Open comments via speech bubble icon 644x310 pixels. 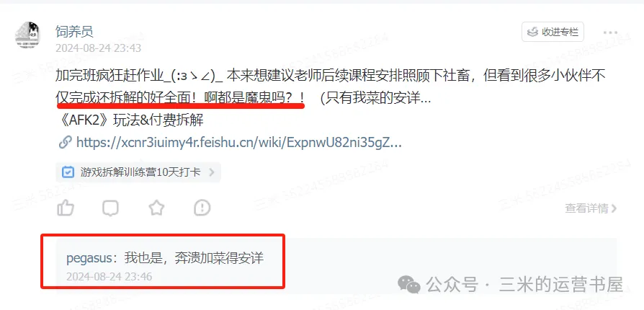[110, 208]
